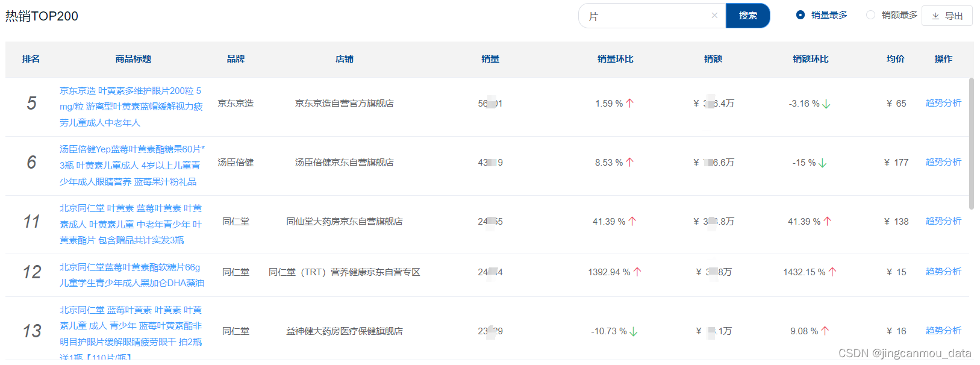The image size is (980, 365).
Task: Click the up arrow beside 9.08 %
Action: [x=825, y=331]
